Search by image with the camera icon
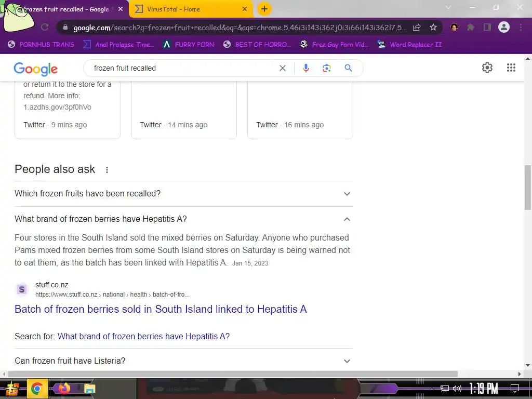 tap(326, 68)
